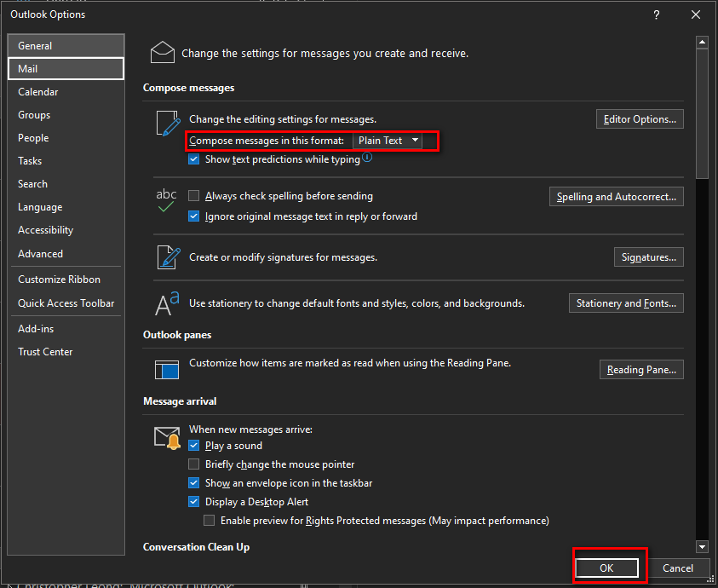Open the Compose messages format dropdown

click(x=415, y=141)
